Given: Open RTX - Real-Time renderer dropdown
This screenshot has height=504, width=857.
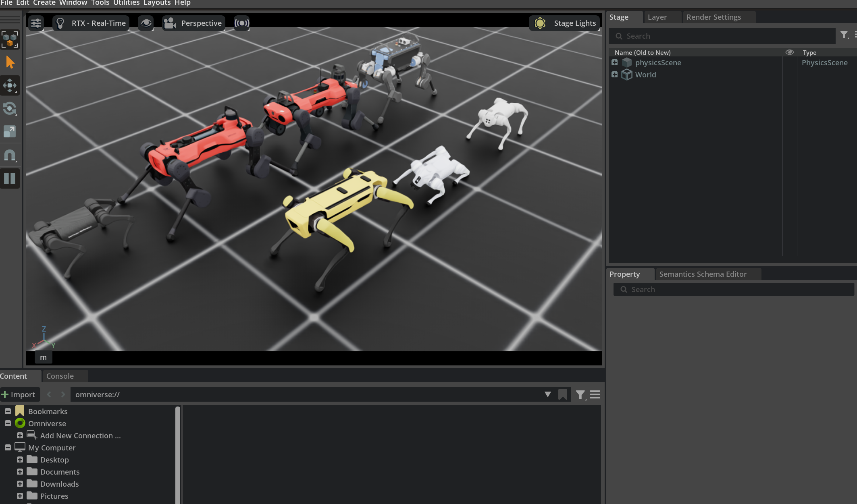Looking at the screenshot, I should point(91,23).
